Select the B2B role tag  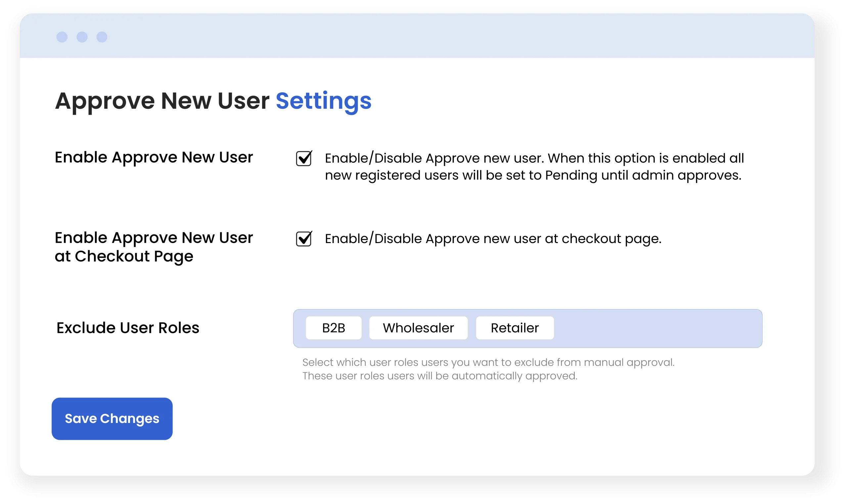pyautogui.click(x=333, y=328)
